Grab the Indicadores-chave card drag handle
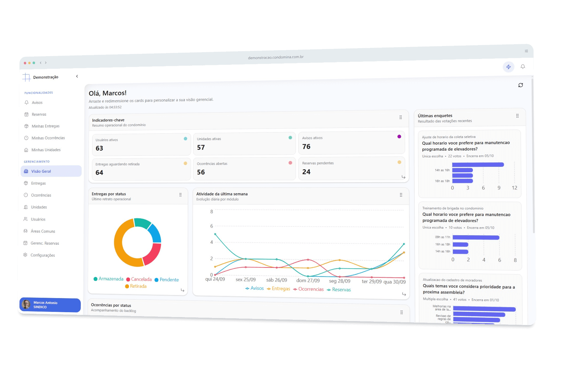This screenshot has height=368, width=588. tap(401, 117)
